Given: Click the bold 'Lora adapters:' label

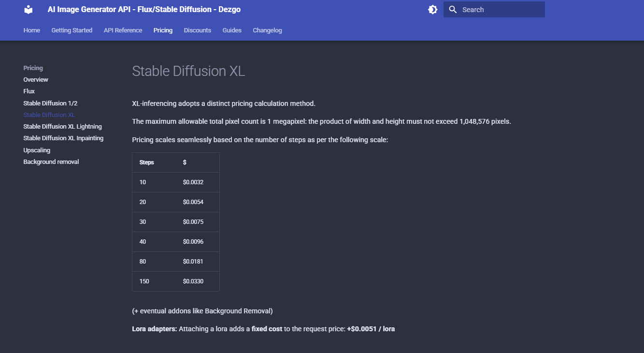Looking at the screenshot, I should [x=154, y=329].
